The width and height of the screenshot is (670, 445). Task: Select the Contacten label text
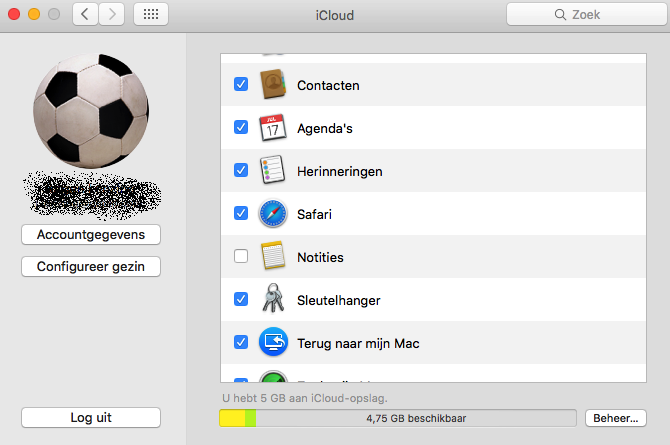click(x=328, y=85)
